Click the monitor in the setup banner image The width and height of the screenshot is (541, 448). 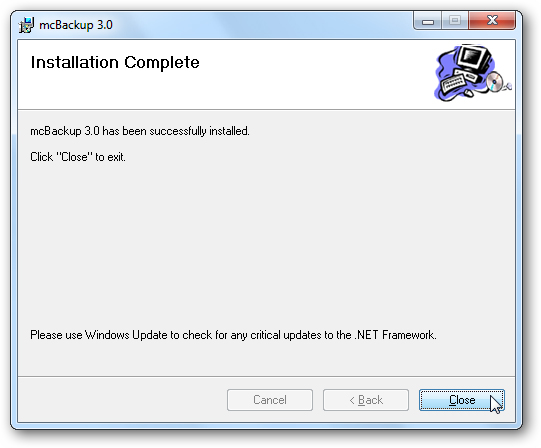click(474, 59)
